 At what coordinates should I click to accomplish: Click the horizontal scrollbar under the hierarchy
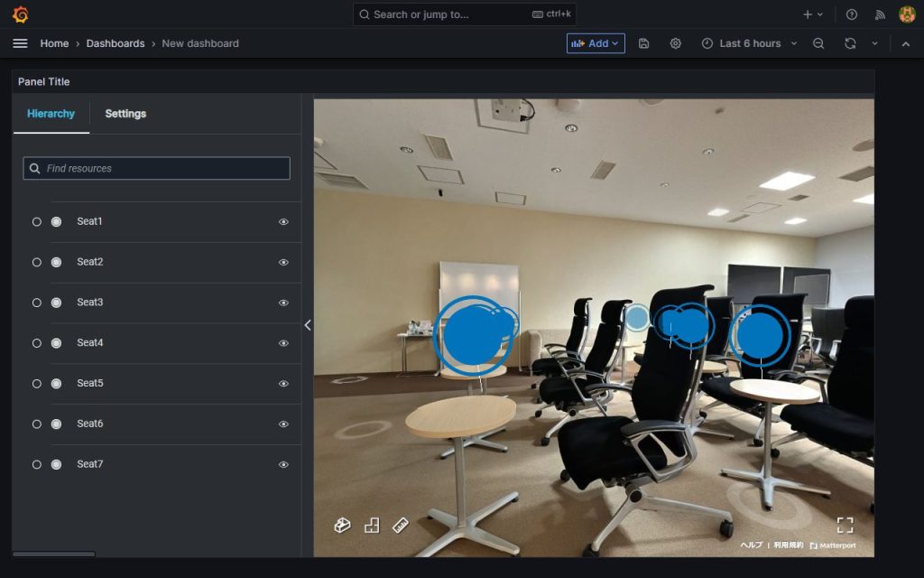[x=53, y=555]
